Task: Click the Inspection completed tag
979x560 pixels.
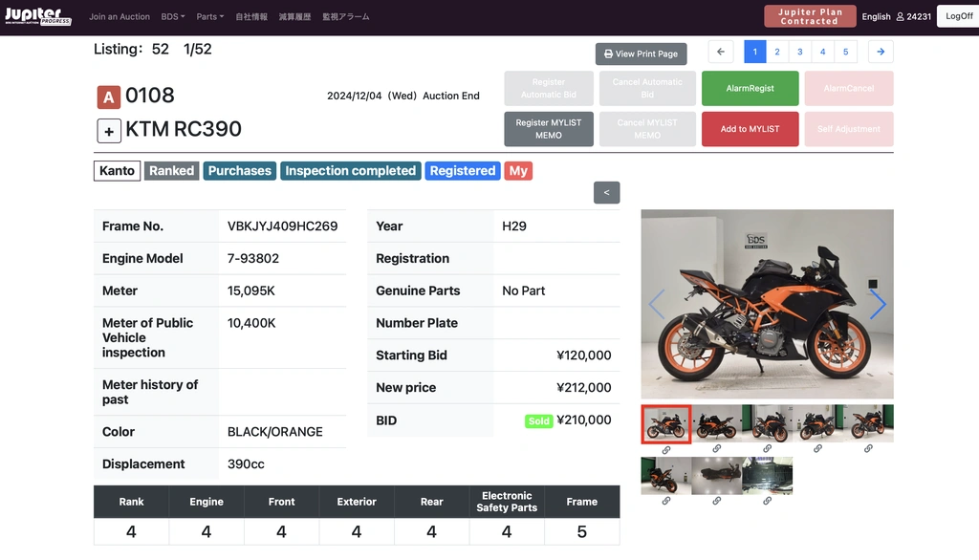Action: click(350, 170)
